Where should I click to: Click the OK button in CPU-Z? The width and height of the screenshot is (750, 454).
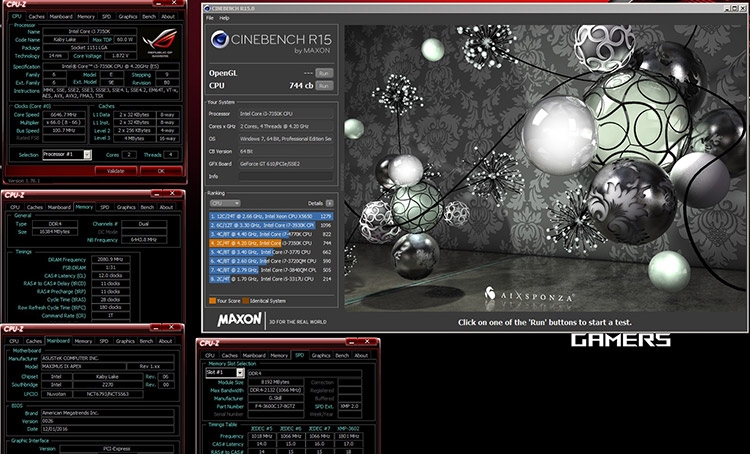click(161, 171)
